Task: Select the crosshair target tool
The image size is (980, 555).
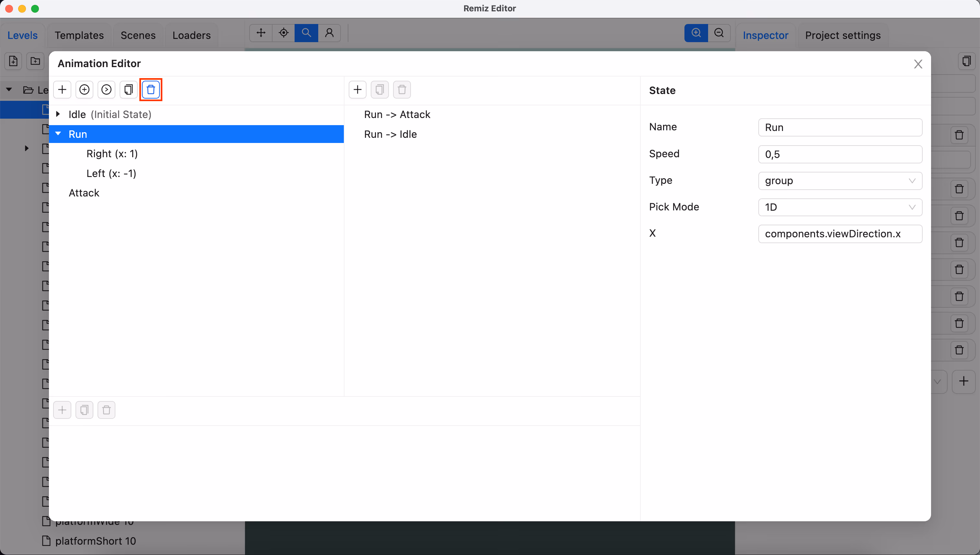Action: tap(284, 33)
